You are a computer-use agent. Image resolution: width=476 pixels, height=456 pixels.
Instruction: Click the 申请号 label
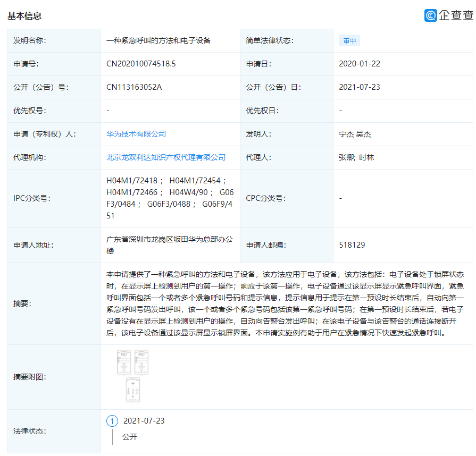[x=26, y=64]
